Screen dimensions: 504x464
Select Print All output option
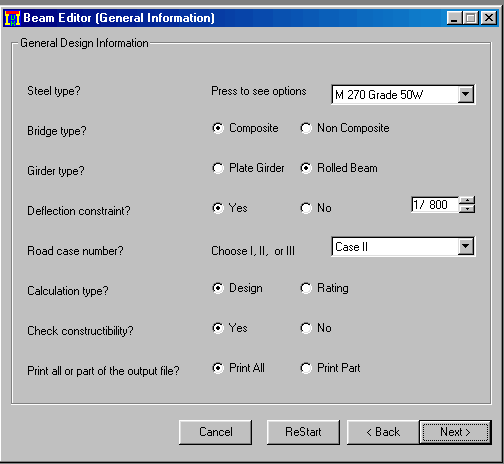pyautogui.click(x=239, y=368)
